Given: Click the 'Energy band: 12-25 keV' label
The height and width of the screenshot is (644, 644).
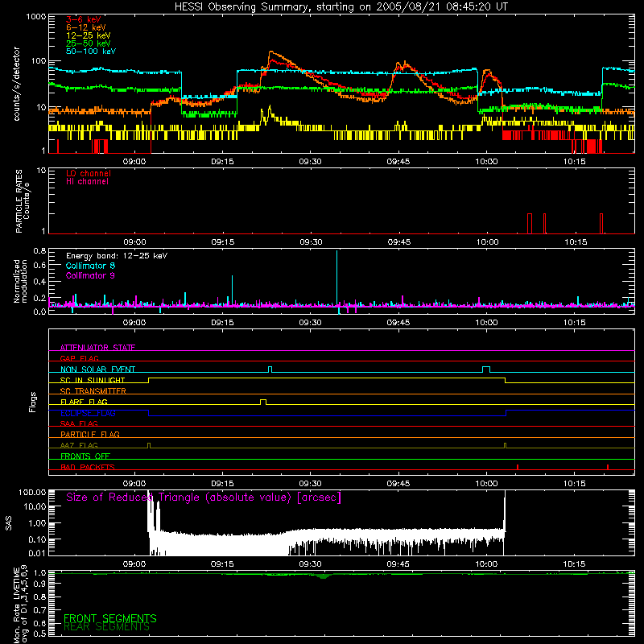Looking at the screenshot, I should [x=117, y=256].
